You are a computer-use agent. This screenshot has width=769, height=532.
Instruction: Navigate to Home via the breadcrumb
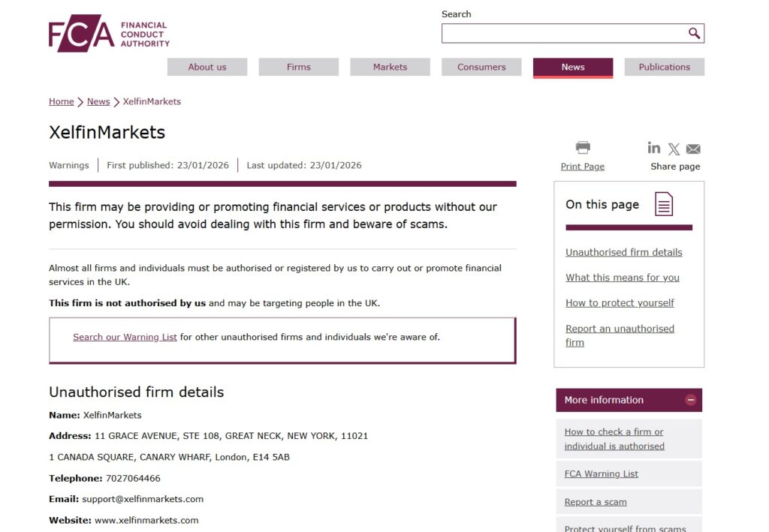(61, 101)
